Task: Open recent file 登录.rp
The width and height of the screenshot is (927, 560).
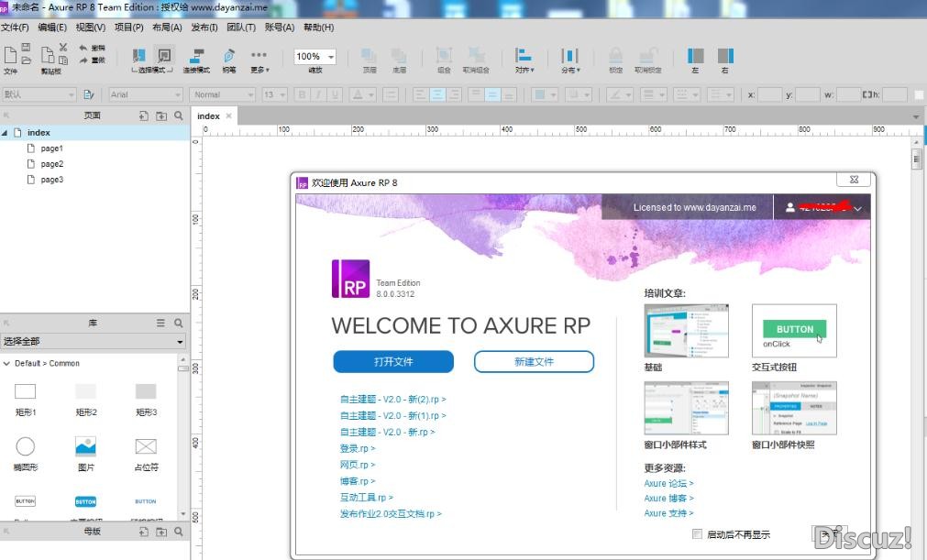Action: click(358, 448)
